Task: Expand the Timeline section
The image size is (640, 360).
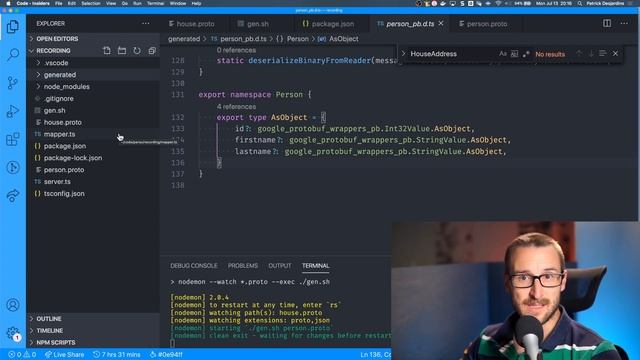Action: pos(93,331)
